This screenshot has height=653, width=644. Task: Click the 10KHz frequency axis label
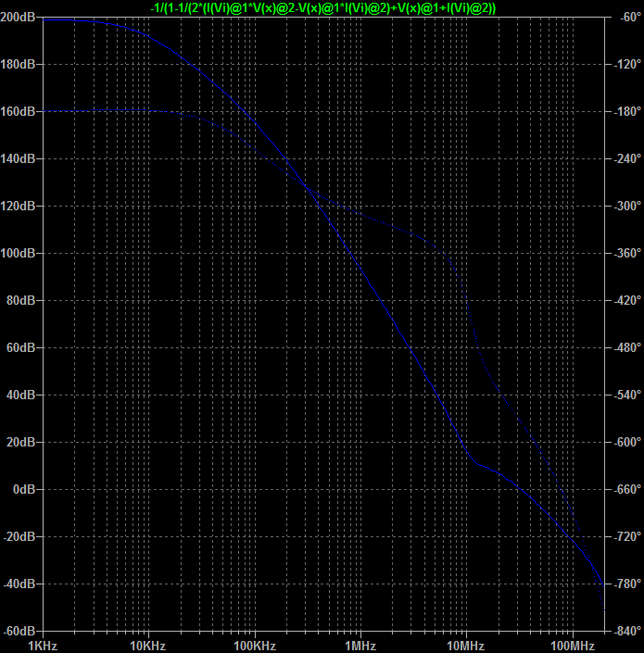[x=148, y=646]
